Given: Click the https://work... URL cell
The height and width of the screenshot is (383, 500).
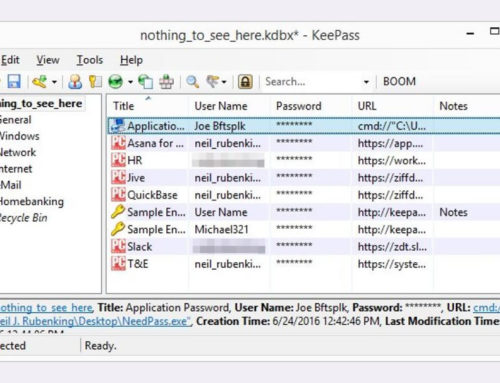Looking at the screenshot, I should pos(392,160).
